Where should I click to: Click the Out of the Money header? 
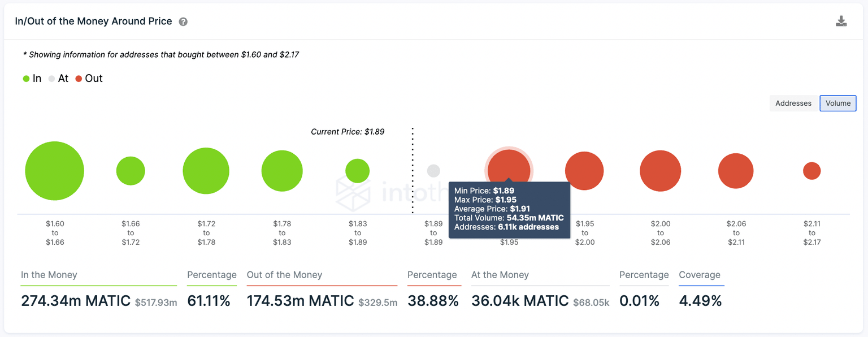(x=285, y=275)
